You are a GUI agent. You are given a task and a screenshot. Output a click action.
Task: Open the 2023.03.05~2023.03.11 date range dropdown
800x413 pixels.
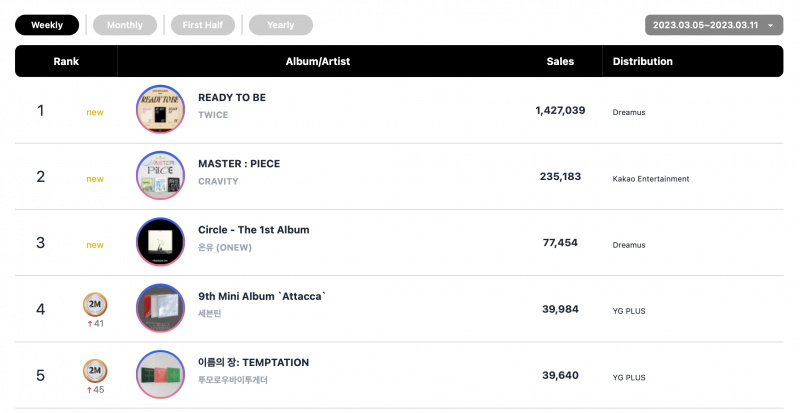point(714,25)
